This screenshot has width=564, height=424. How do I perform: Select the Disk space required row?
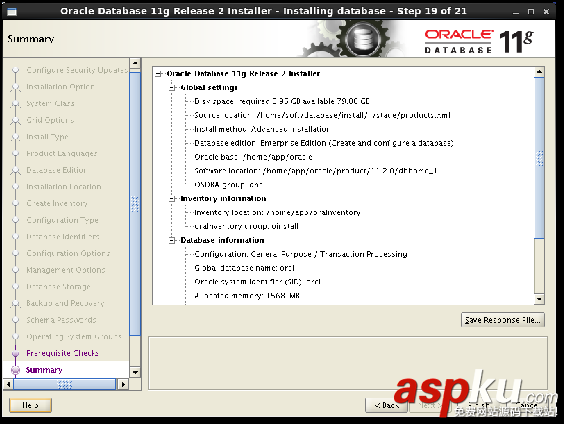coord(282,101)
